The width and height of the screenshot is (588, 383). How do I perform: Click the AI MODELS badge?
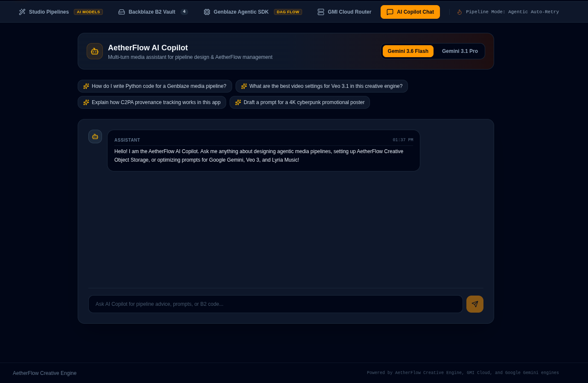88,12
